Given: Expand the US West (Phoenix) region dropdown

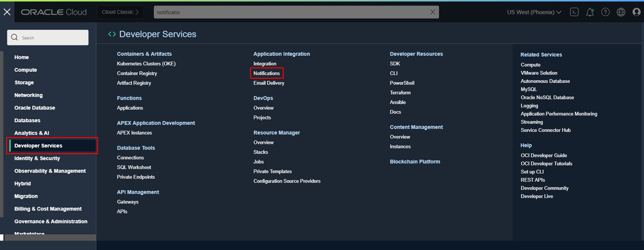Looking at the screenshot, I should [534, 12].
